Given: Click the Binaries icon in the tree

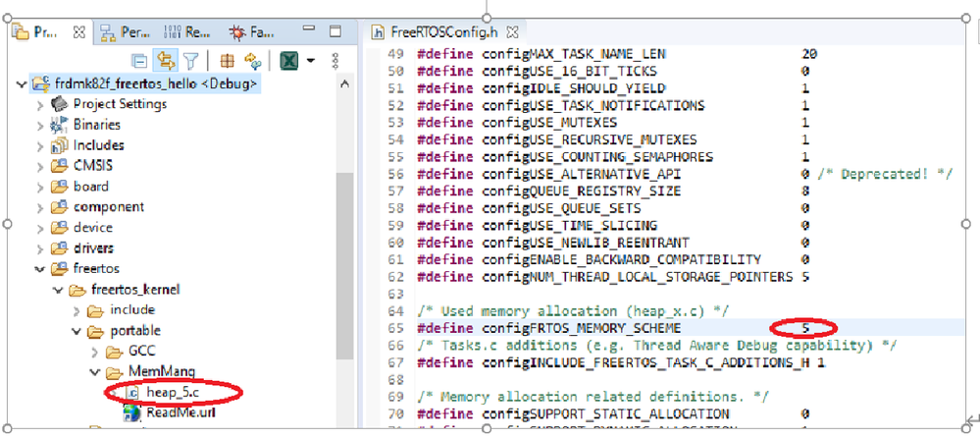Looking at the screenshot, I should (x=59, y=125).
